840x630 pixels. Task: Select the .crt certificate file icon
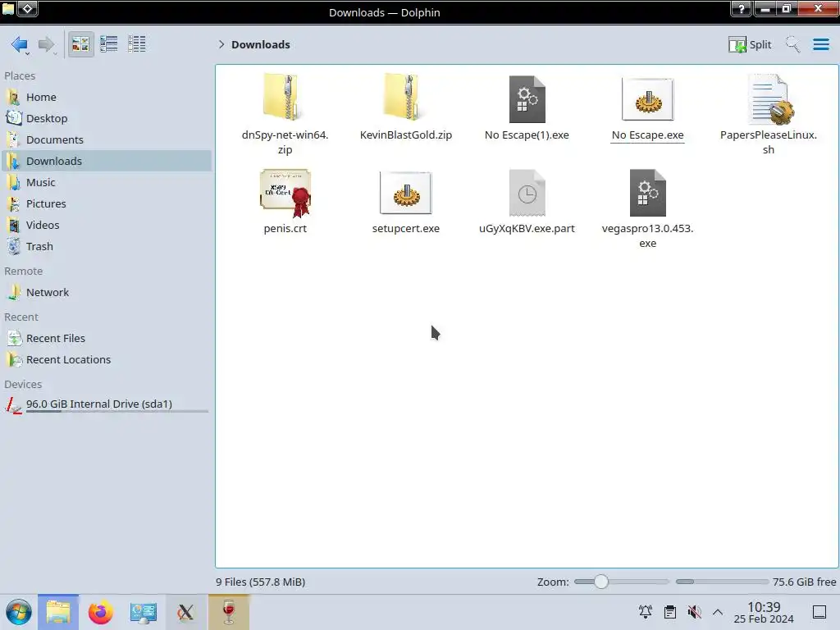(x=285, y=194)
